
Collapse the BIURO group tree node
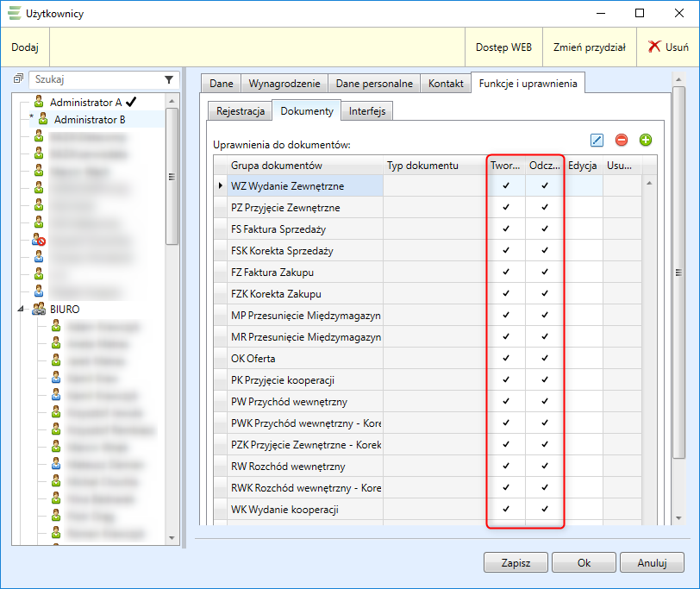(21, 309)
